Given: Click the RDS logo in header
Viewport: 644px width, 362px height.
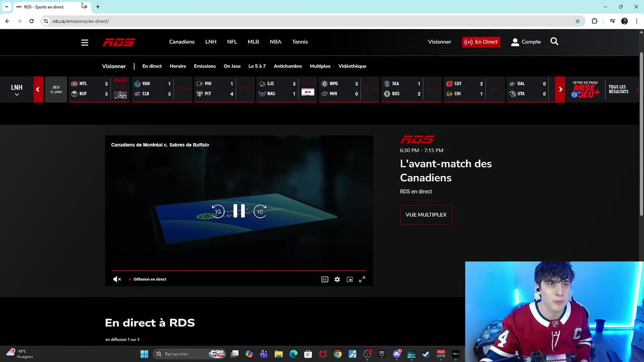Looking at the screenshot, I should [x=119, y=42].
